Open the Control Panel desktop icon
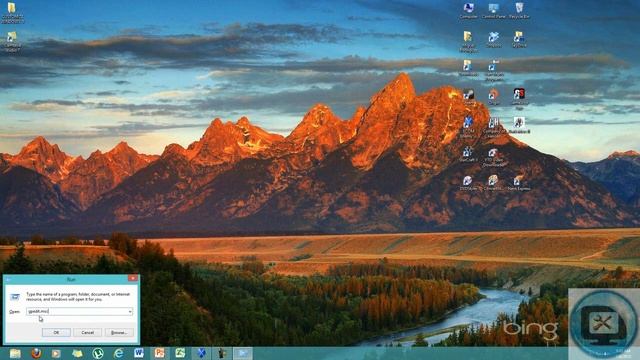The width and height of the screenshot is (640, 360). click(x=493, y=11)
